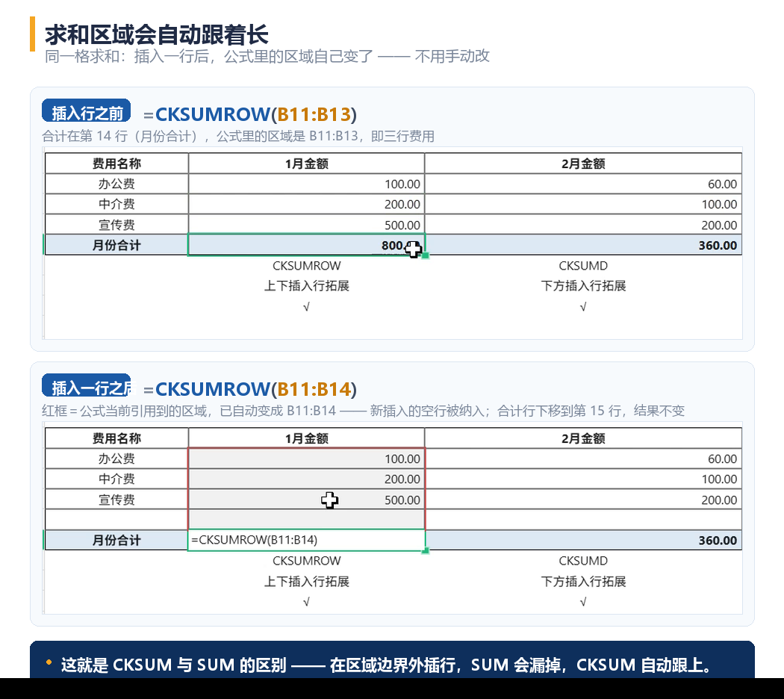Select 宣传费 500.00 in 插入行之前 table

pos(306,225)
